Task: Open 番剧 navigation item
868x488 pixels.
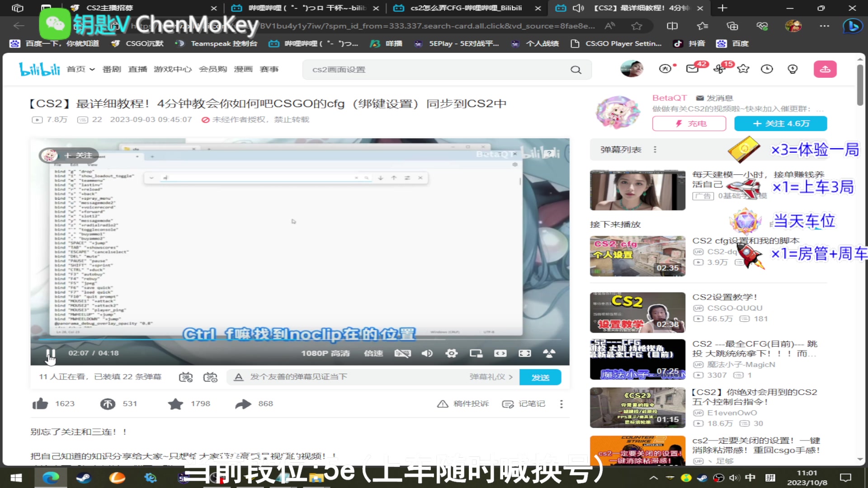Action: (112, 69)
